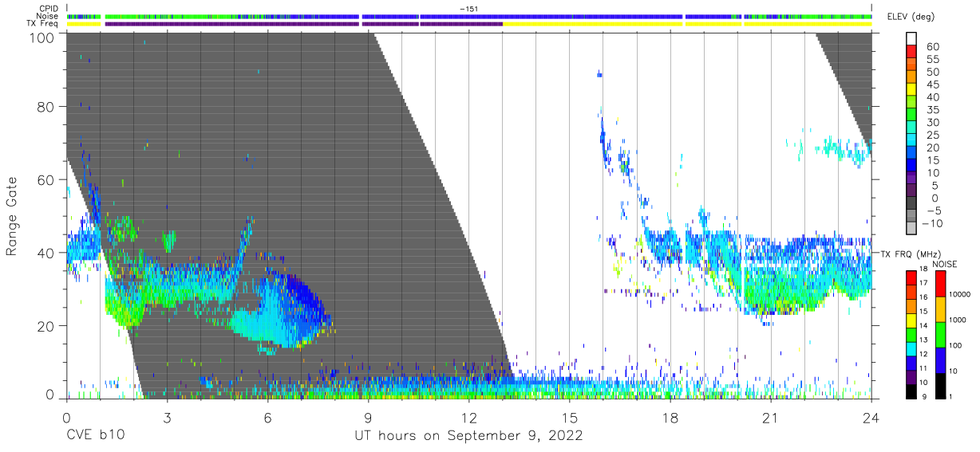Click the 12 tick on UT hours axis
The width and height of the screenshot is (980, 452).
click(468, 417)
